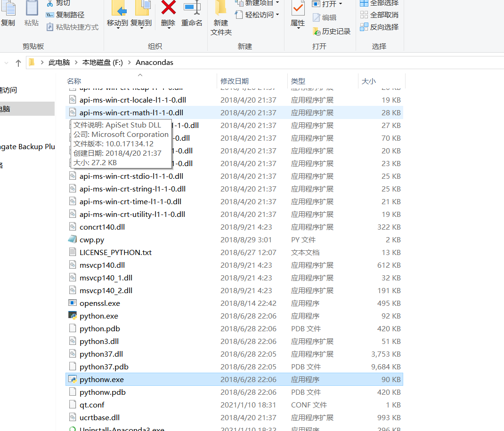Select api-ms-win-crt-utility-l1-1-0.dll file
This screenshot has width=504, height=431.
tap(234, 214)
